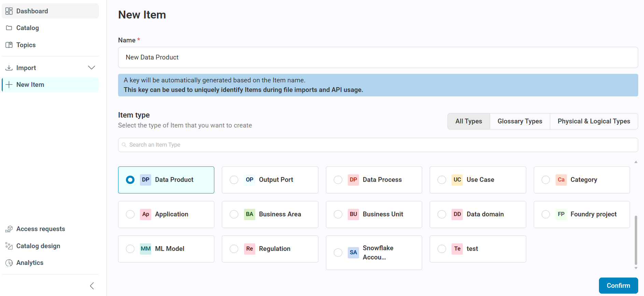Click the FP badge of Foundry project
The height and width of the screenshot is (296, 644).
(561, 214)
